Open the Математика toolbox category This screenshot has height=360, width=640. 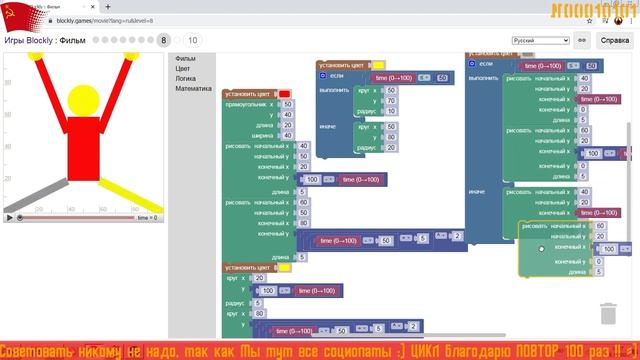tap(193, 89)
